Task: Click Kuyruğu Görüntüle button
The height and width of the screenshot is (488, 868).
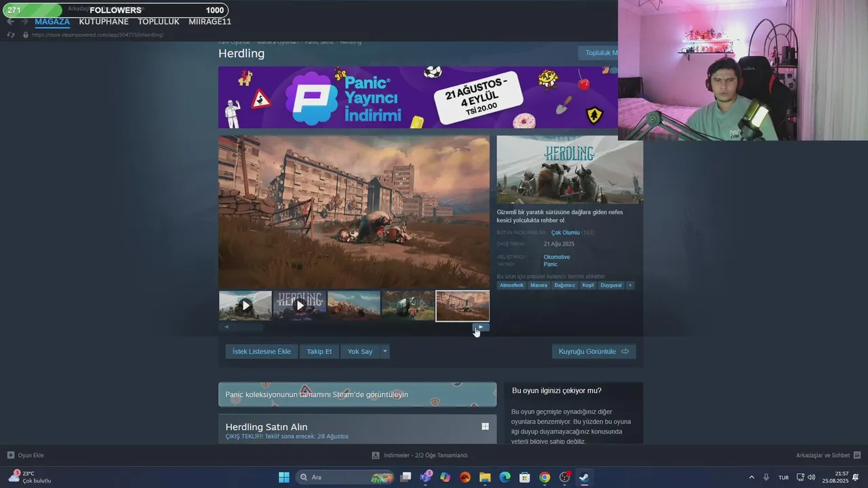Action: [x=594, y=352]
